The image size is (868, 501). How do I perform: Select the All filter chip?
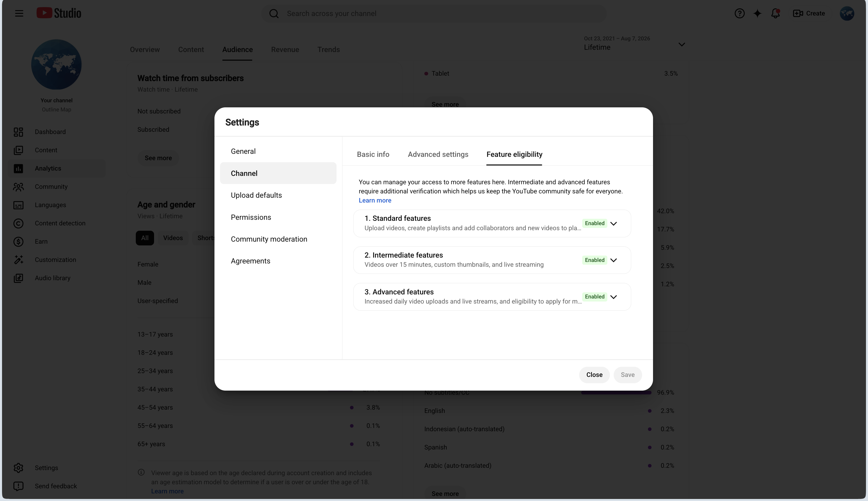(x=145, y=238)
